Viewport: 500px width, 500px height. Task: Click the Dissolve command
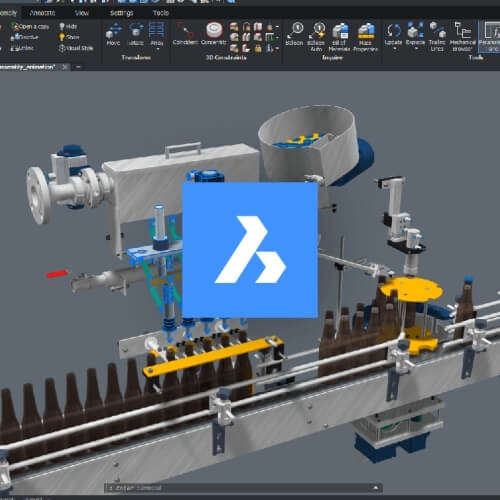point(25,37)
